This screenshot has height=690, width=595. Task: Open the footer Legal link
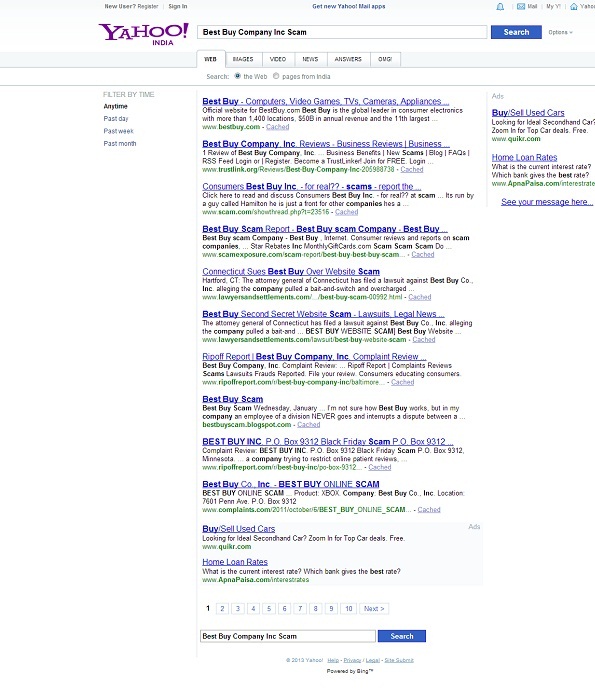click(373, 660)
